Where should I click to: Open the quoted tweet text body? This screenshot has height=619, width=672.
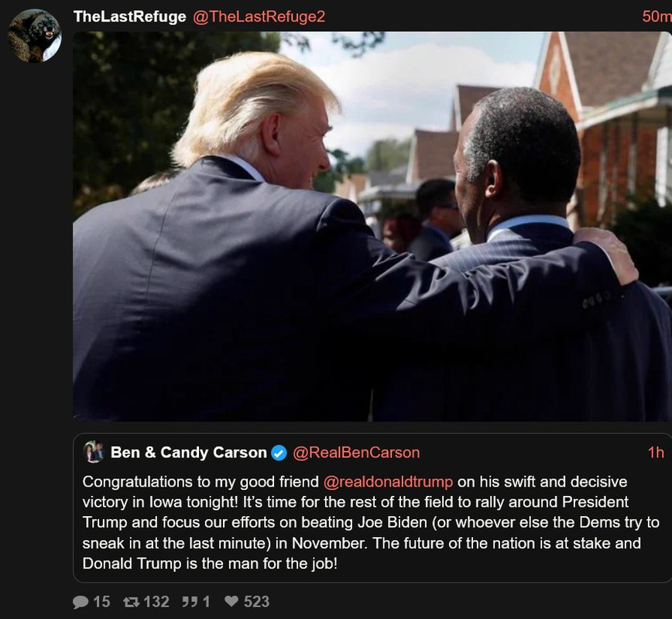pyautogui.click(x=371, y=522)
